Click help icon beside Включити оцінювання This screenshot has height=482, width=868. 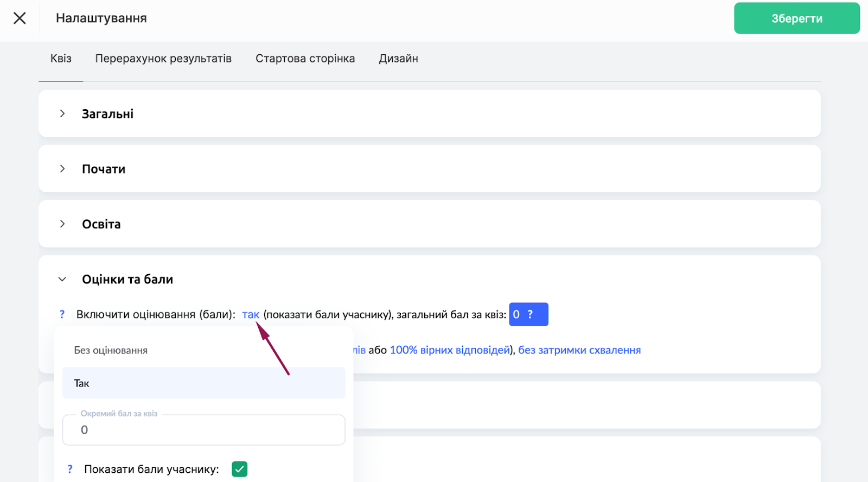coord(62,314)
